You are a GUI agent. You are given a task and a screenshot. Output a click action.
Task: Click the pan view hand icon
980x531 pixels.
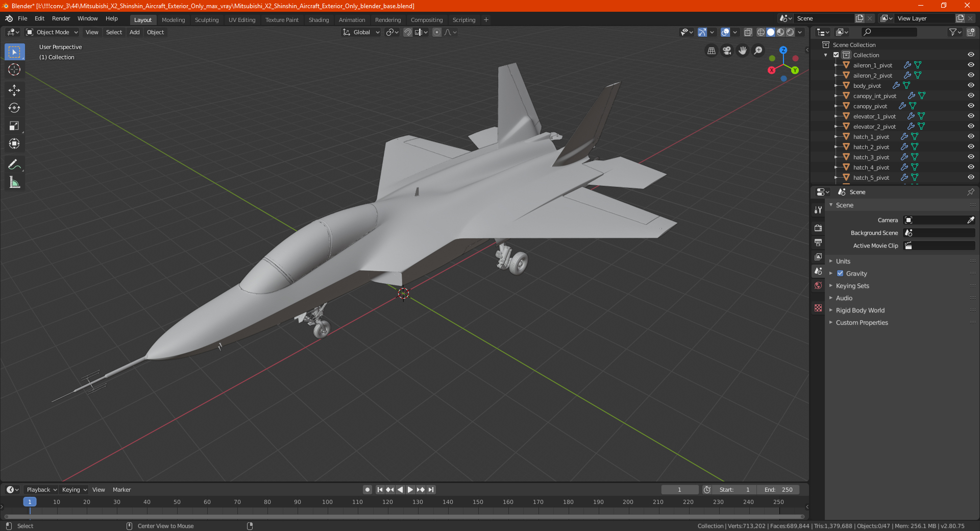pos(743,51)
